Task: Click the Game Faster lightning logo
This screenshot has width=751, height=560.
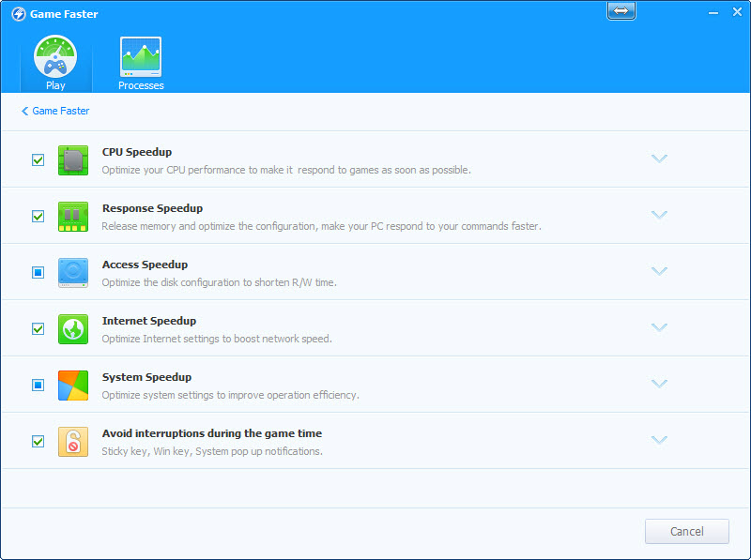Action: point(18,14)
